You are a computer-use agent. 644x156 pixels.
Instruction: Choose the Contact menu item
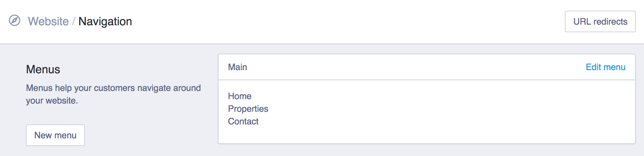pos(243,121)
